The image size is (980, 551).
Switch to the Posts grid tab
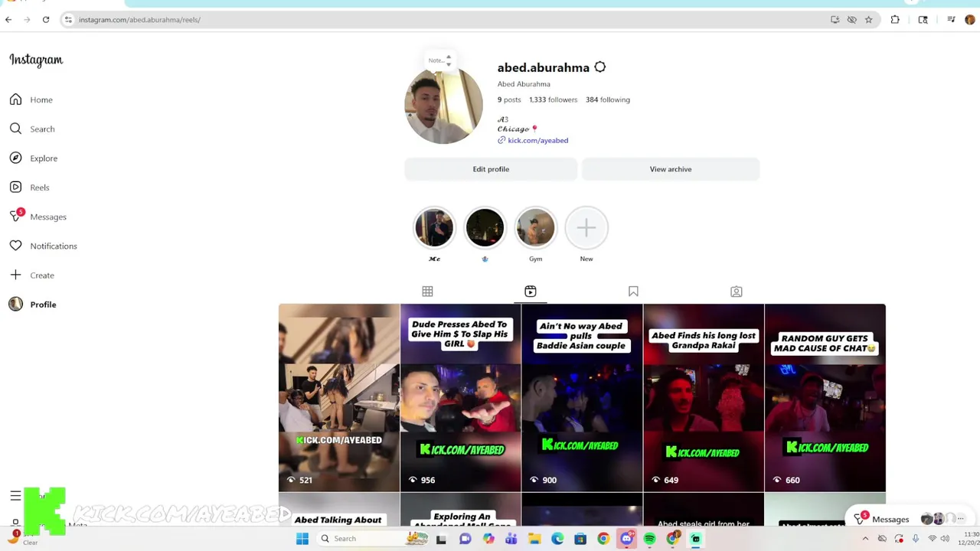coord(427,292)
